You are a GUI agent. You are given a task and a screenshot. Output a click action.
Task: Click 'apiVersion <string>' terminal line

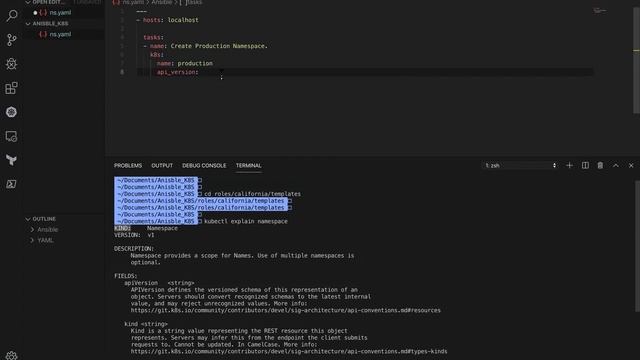coord(159,283)
